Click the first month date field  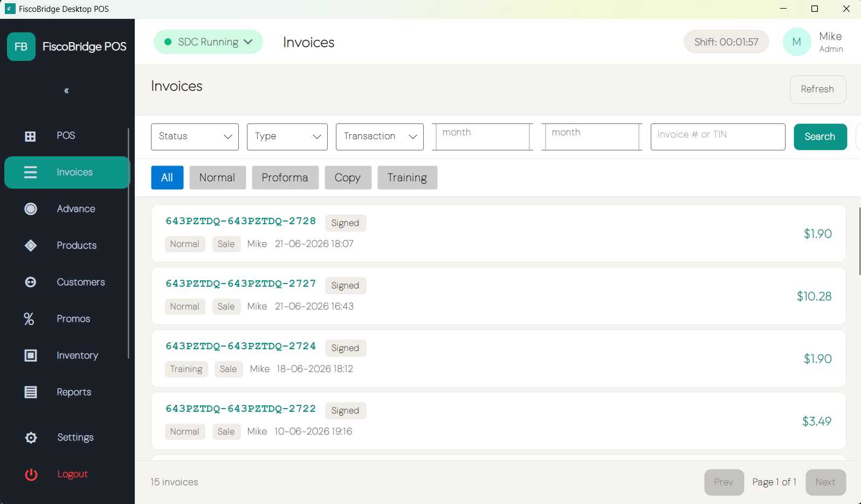coord(483,137)
